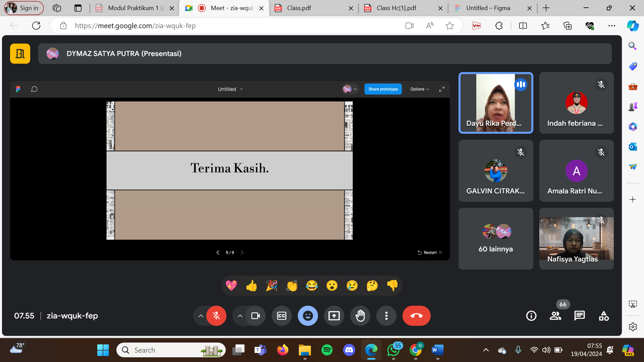Open the chat with everyone panel
Image resolution: width=644 pixels, height=362 pixels.
pyautogui.click(x=579, y=316)
